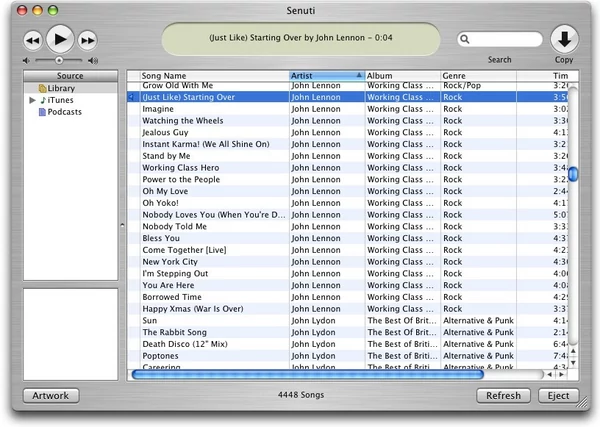Click the horizontal scrollbar thumb
The height and width of the screenshot is (427, 600).
308,374
